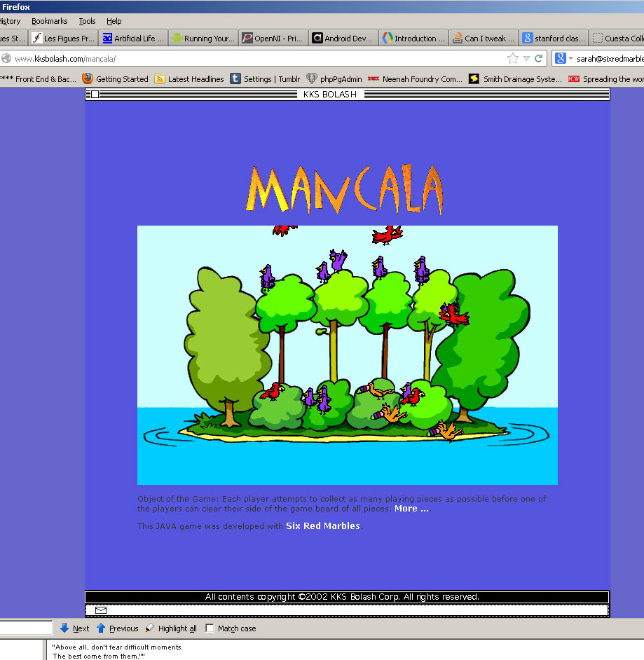Enable the Match case checkbox
644x660 pixels.
(x=210, y=628)
